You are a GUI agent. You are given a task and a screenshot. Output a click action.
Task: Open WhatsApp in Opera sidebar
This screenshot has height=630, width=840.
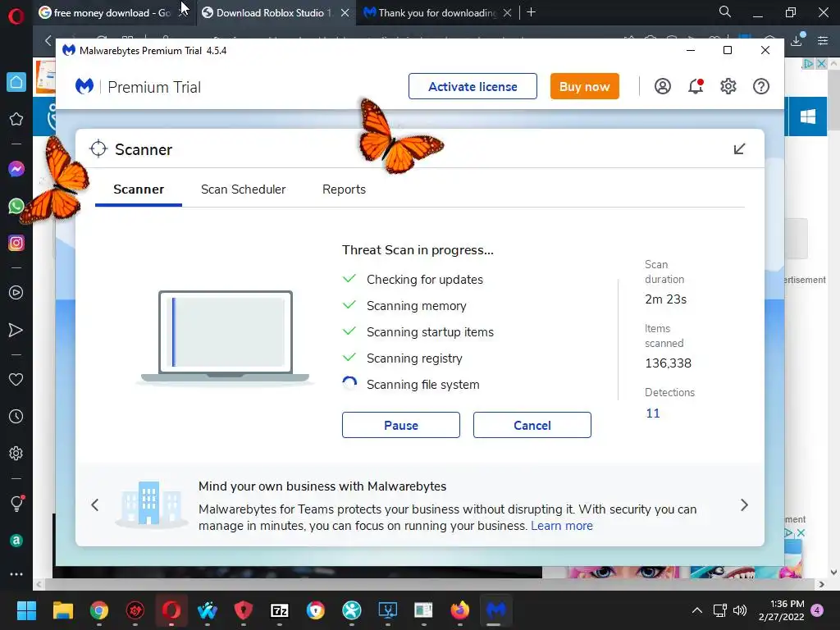click(16, 206)
